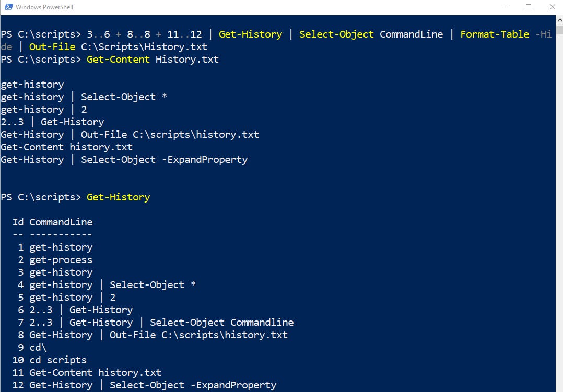
Task: Click the Out-File cmdlet text
Action: tap(52, 46)
